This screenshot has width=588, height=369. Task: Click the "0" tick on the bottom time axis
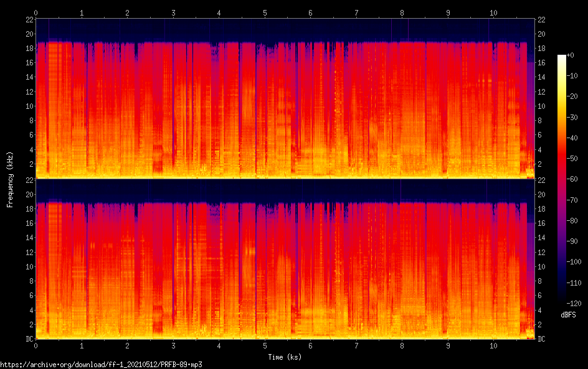click(x=36, y=346)
